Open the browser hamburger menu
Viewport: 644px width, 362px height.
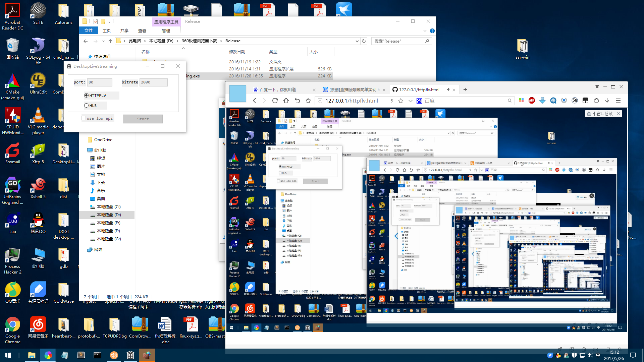tap(618, 101)
